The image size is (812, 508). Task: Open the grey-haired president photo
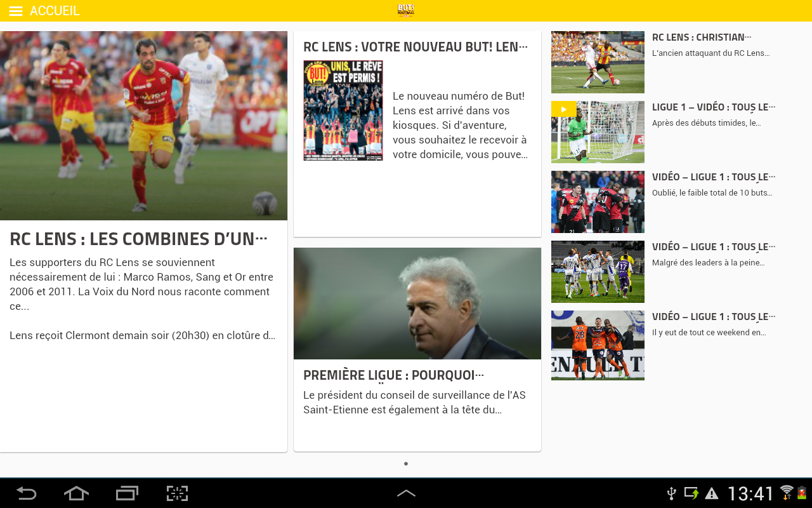coord(417,304)
